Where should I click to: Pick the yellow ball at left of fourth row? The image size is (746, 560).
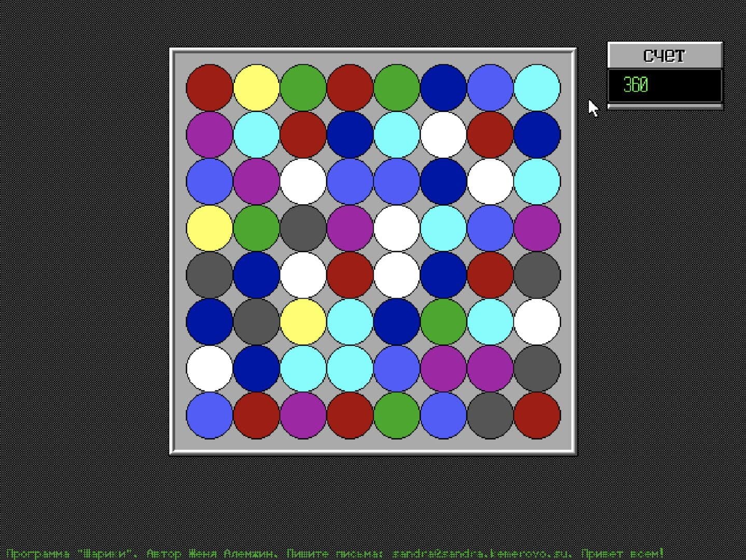209,228
